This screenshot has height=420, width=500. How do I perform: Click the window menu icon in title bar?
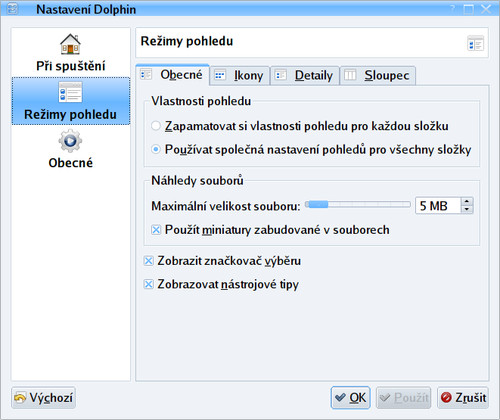pyautogui.click(x=12, y=8)
